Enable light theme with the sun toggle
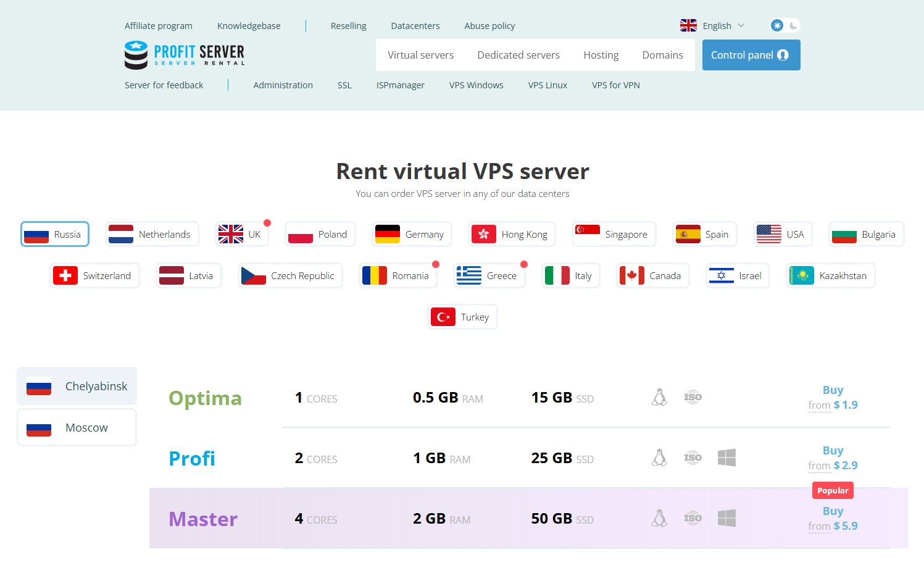 click(x=776, y=25)
